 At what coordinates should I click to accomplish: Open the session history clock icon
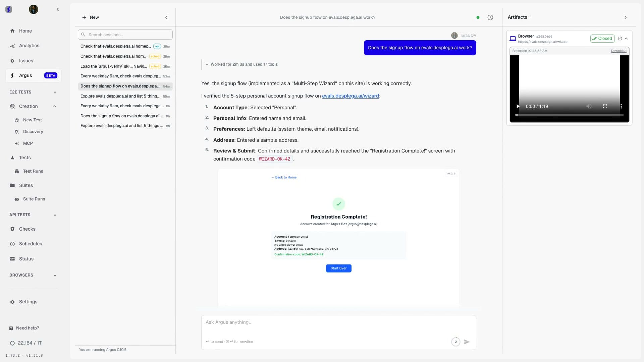(x=490, y=17)
